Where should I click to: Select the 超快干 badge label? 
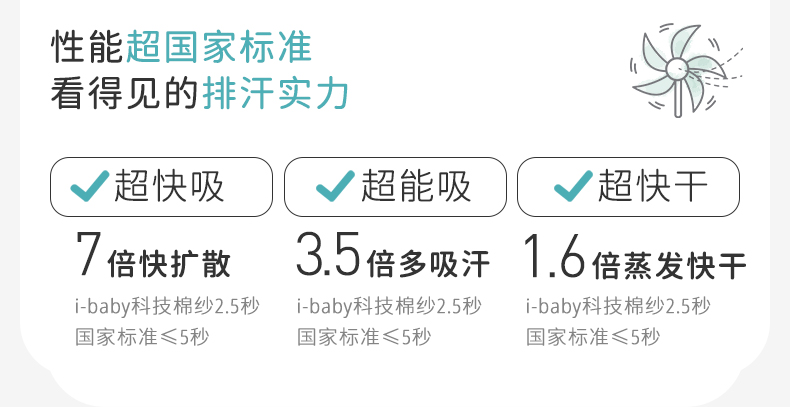(652, 187)
